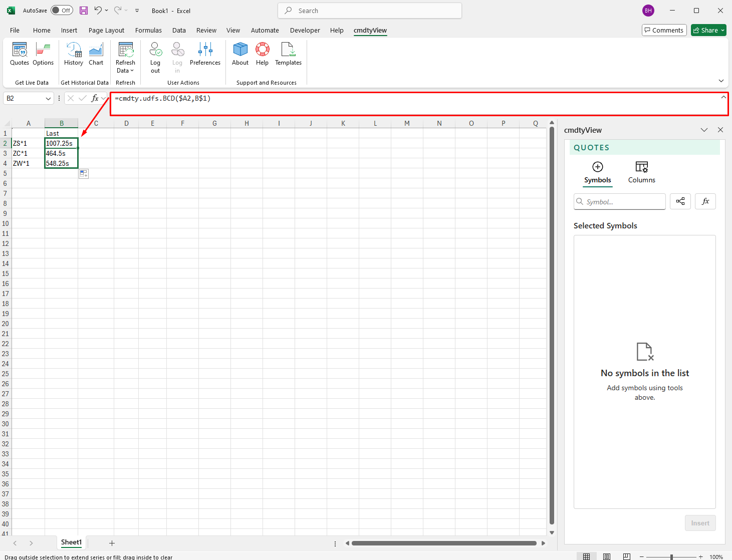Click the Symbol search input field
Screen dimensions: 732x560
point(620,201)
